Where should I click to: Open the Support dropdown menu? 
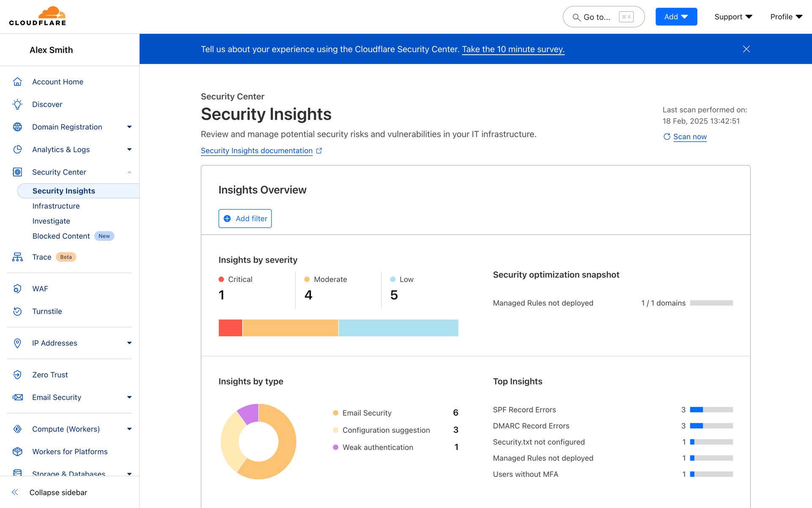point(733,17)
